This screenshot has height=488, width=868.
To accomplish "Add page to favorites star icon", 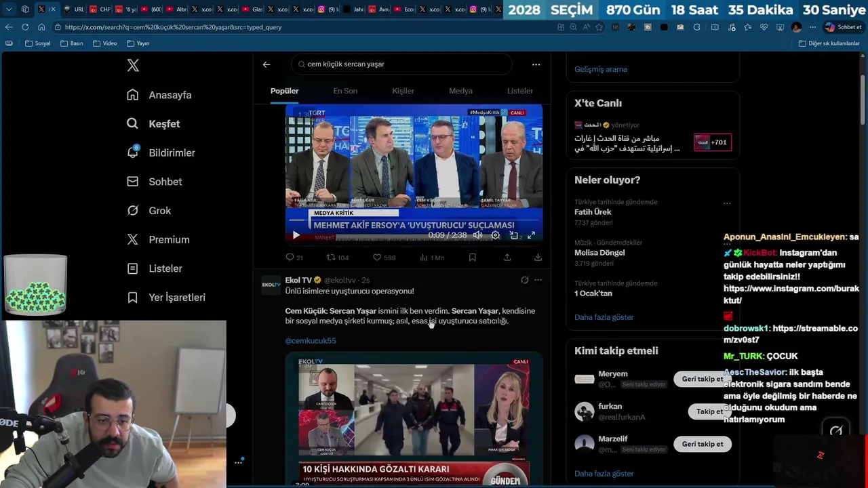I will point(599,27).
